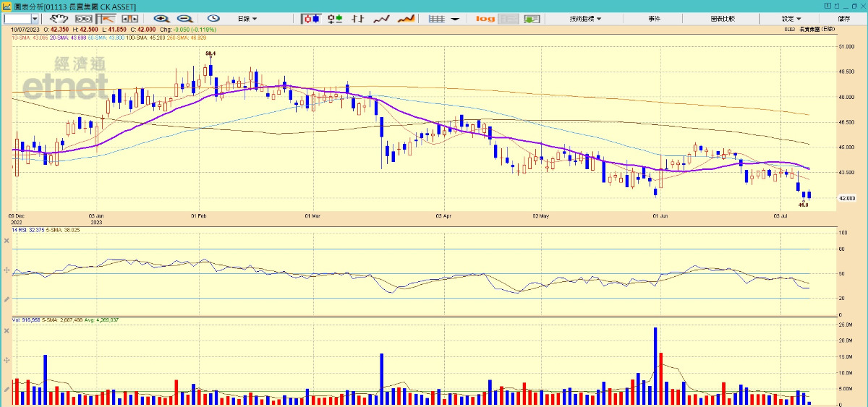The width and height of the screenshot is (868, 407).
Task: Switch to line chart type
Action: click(382, 19)
